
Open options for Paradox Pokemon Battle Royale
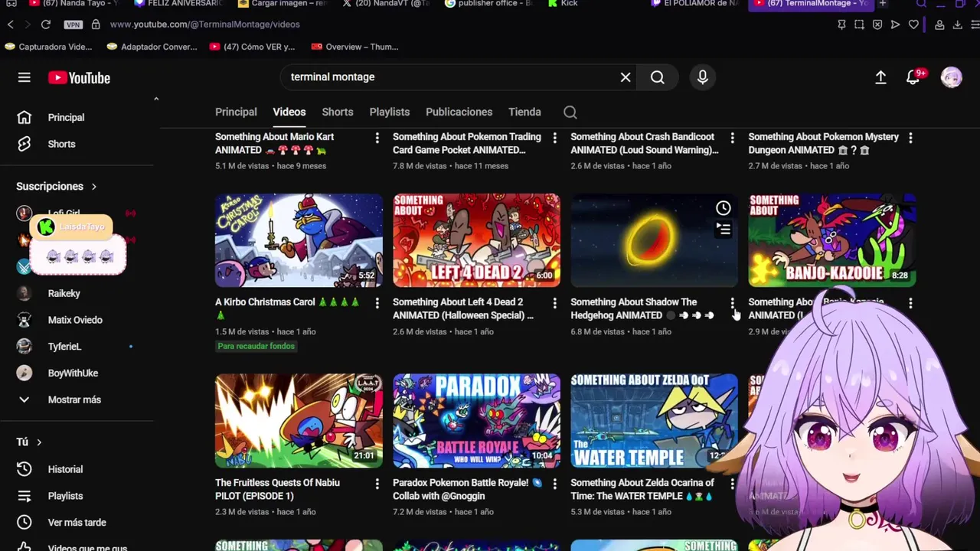pos(554,484)
